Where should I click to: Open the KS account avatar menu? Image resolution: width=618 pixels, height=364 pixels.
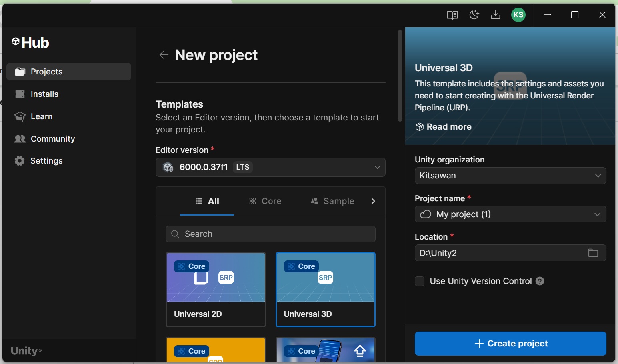(518, 15)
